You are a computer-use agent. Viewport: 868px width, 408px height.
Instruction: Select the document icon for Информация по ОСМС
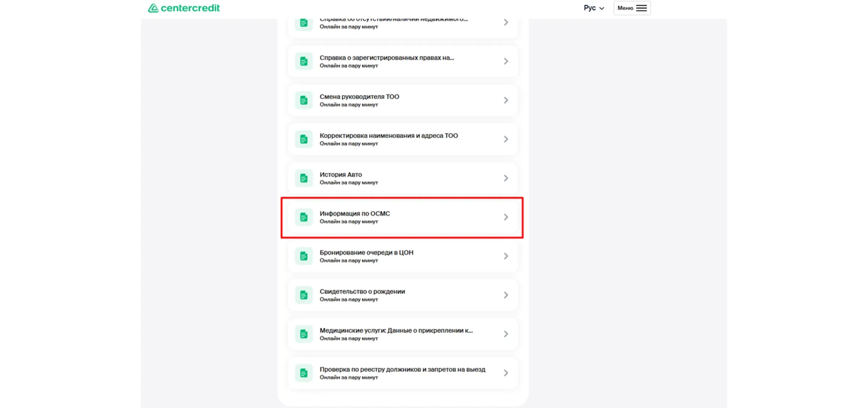tap(304, 217)
